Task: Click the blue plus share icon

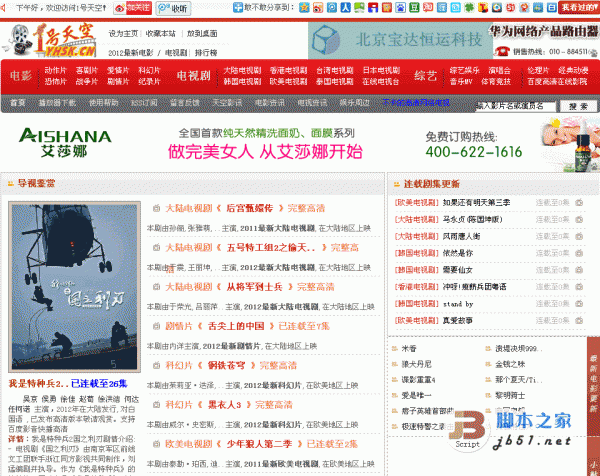Action: coord(238,7)
